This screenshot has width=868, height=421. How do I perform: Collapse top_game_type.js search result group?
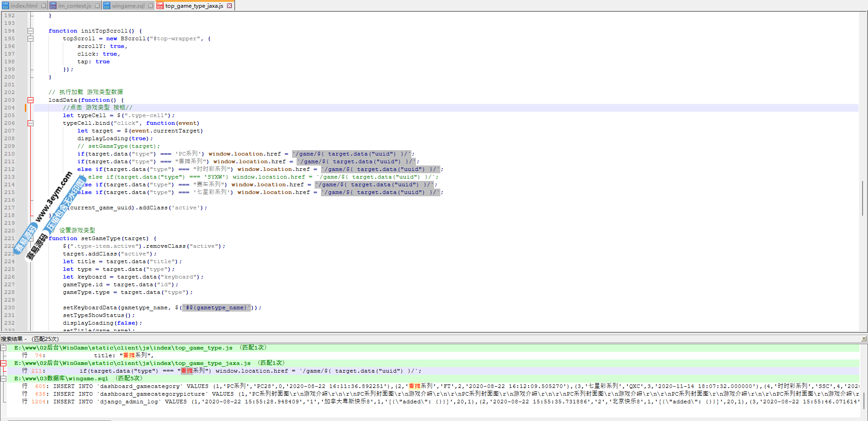pyautogui.click(x=4, y=348)
